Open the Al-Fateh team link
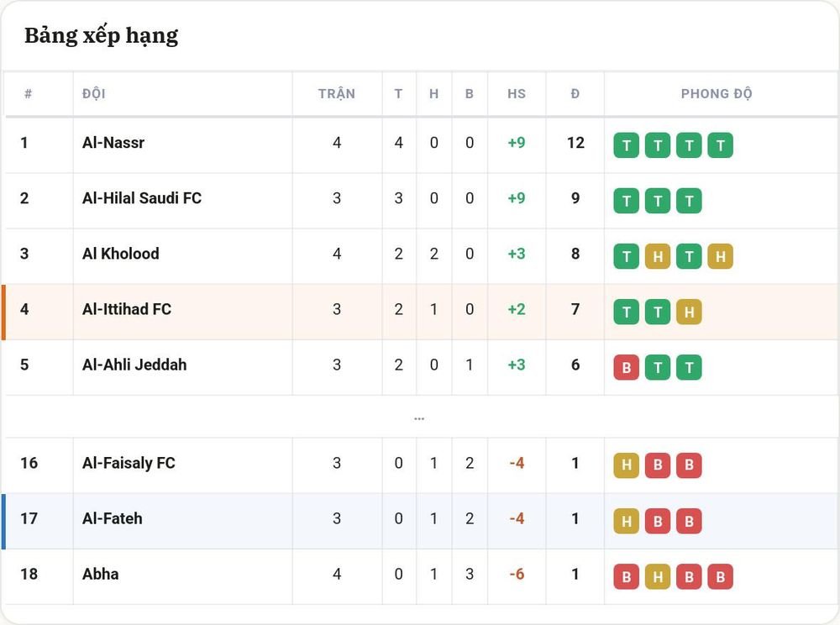The image size is (840, 625). click(112, 518)
